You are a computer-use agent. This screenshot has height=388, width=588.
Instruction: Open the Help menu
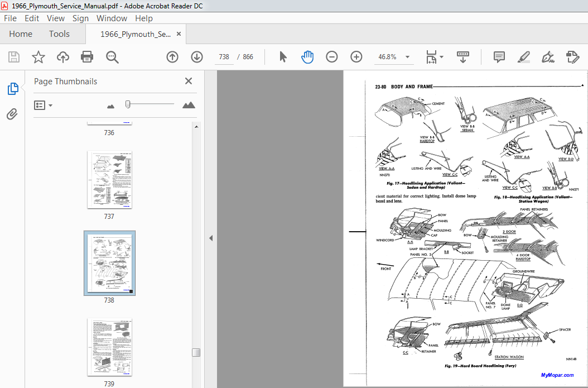[143, 18]
